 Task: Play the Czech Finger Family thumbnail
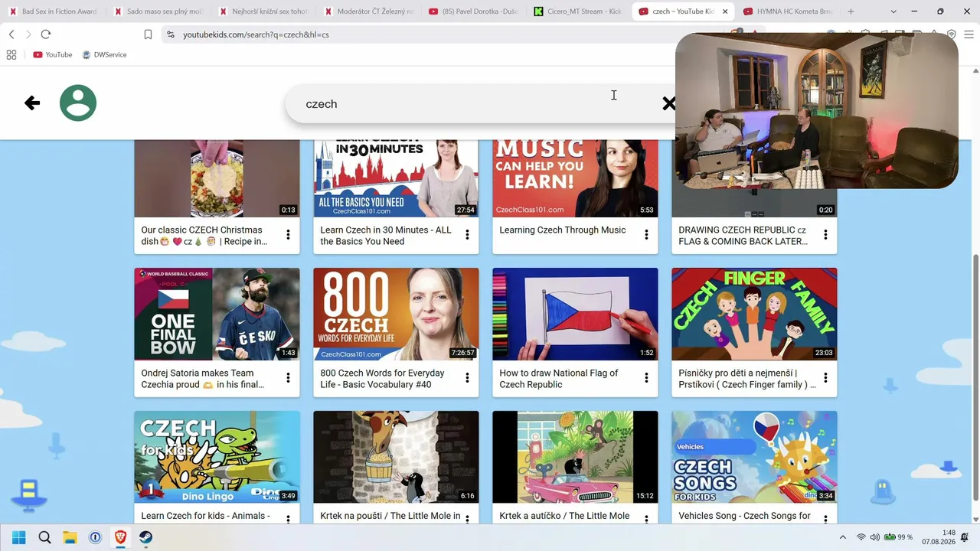click(x=754, y=314)
